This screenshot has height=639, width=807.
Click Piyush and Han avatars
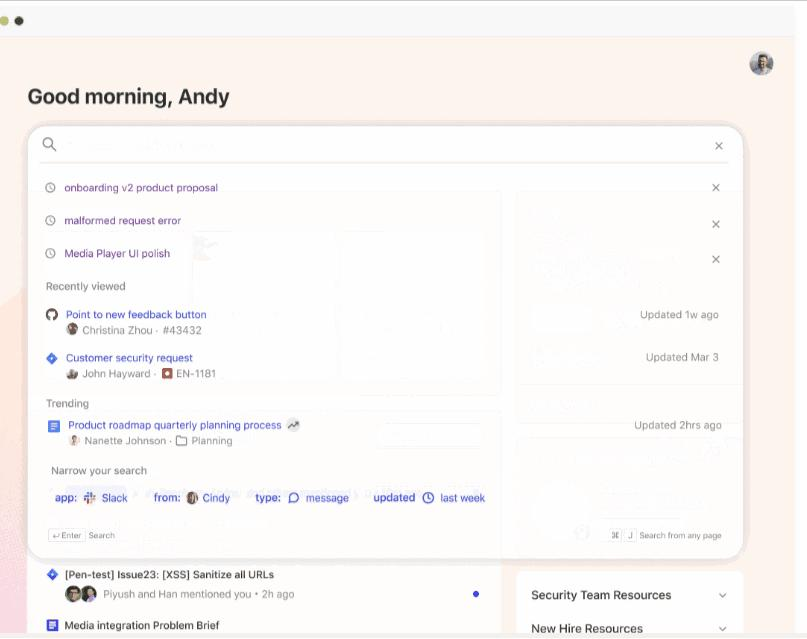point(81,594)
